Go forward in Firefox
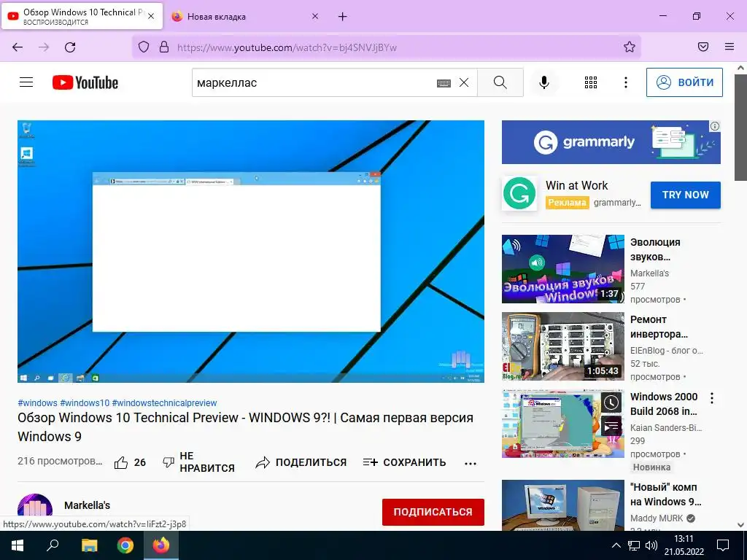Image resolution: width=747 pixels, height=560 pixels. tap(44, 47)
